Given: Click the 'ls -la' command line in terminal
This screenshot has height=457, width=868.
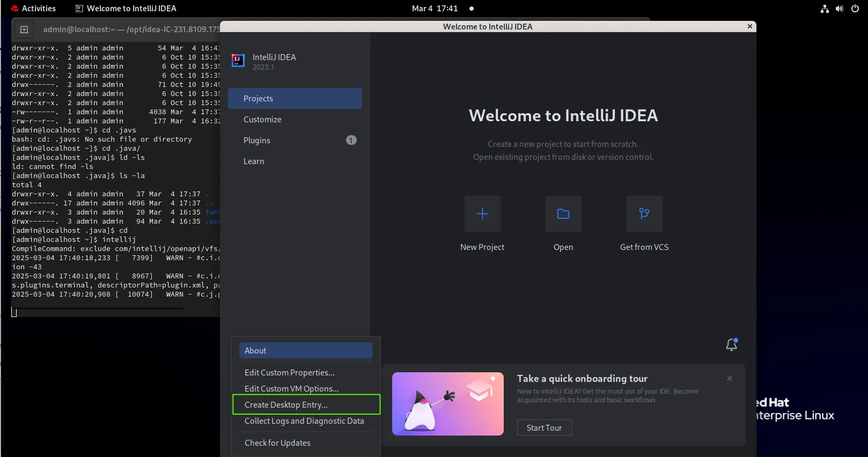Looking at the screenshot, I should coord(78,176).
